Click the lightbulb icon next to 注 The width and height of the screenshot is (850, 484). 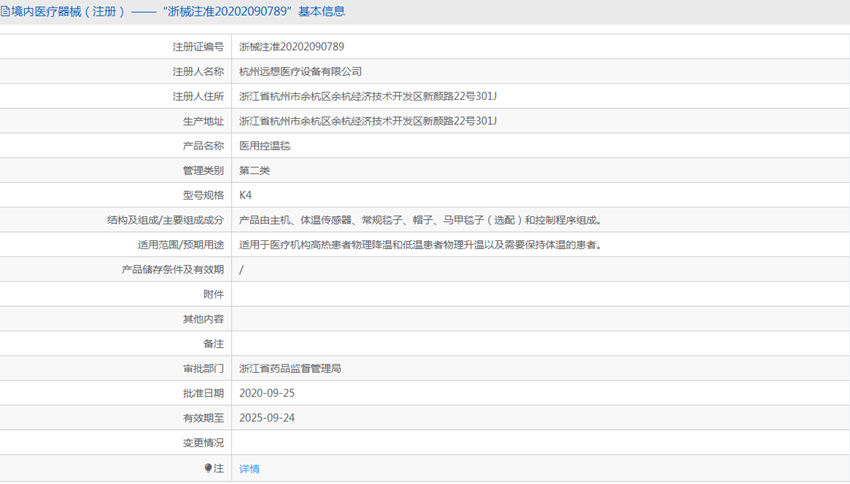(208, 468)
